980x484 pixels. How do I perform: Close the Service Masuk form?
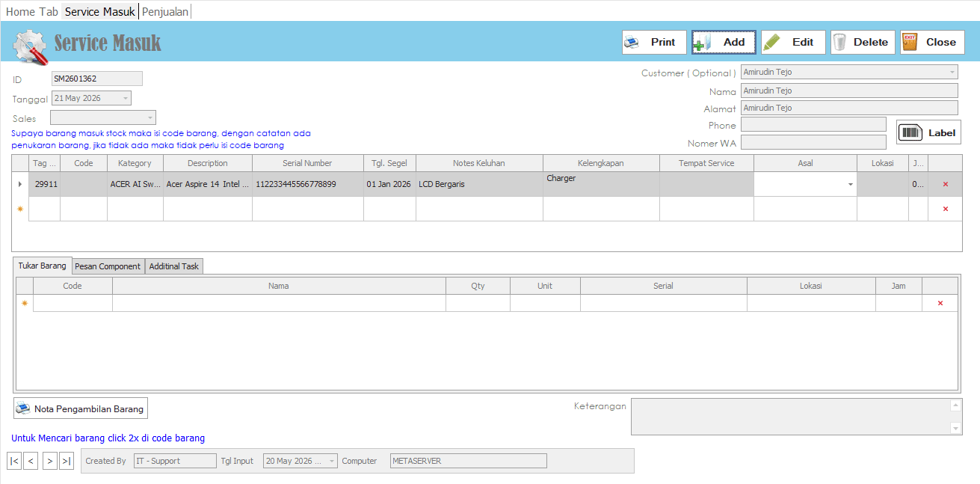coord(932,43)
